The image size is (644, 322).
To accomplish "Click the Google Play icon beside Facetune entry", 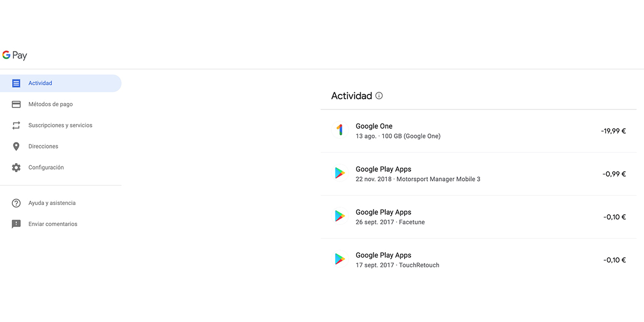I will 340,216.
